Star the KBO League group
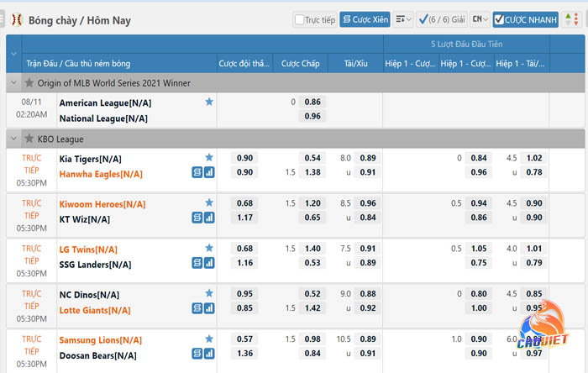The height and width of the screenshot is (373, 588). tap(29, 139)
